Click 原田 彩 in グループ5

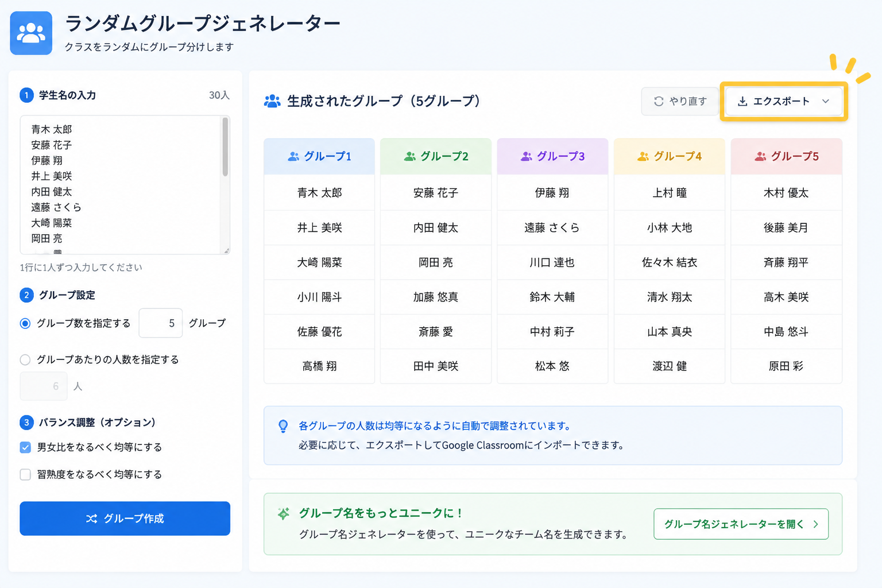[x=786, y=366]
